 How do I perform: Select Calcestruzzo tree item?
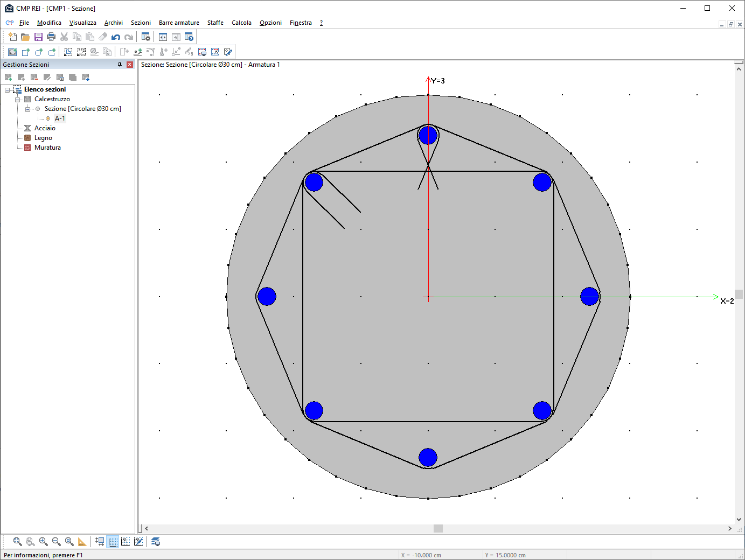tap(52, 99)
